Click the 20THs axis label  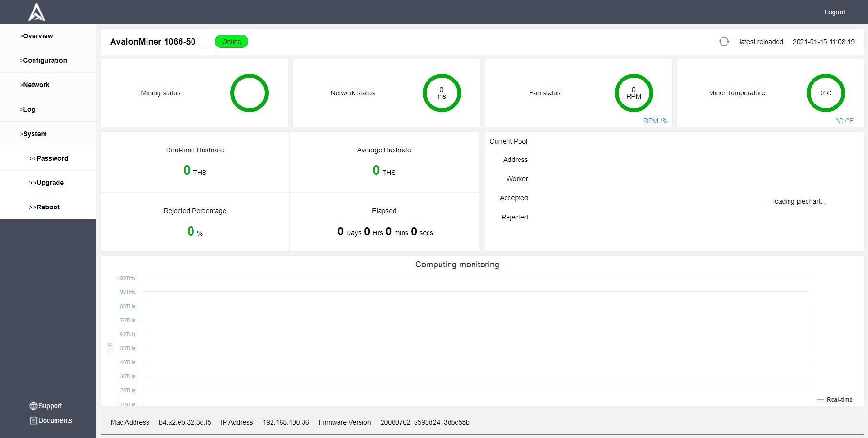[128, 390]
